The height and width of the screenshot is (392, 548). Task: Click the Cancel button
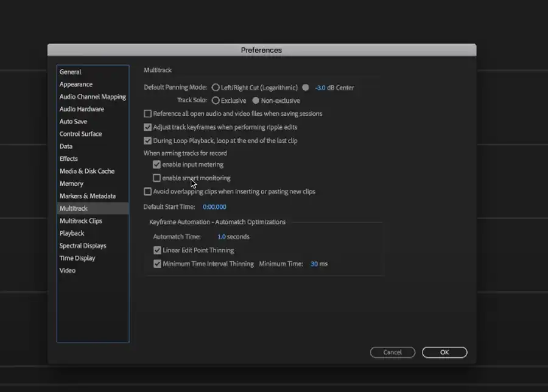pyautogui.click(x=393, y=352)
